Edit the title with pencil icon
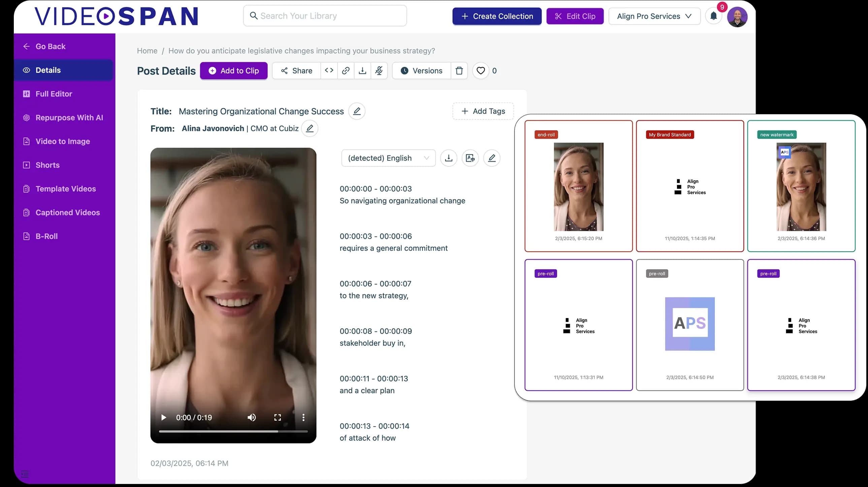The width and height of the screenshot is (868, 487). point(356,111)
